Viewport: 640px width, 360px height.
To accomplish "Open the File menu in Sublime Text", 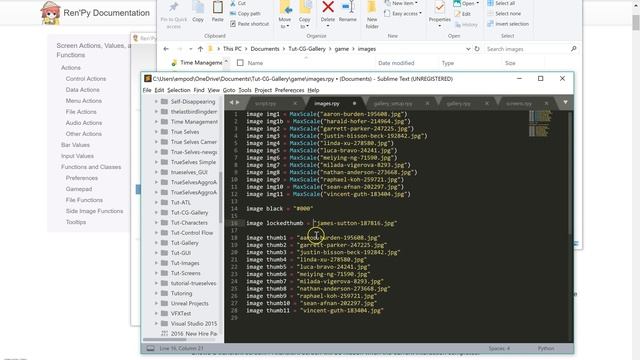I will coord(147,90).
